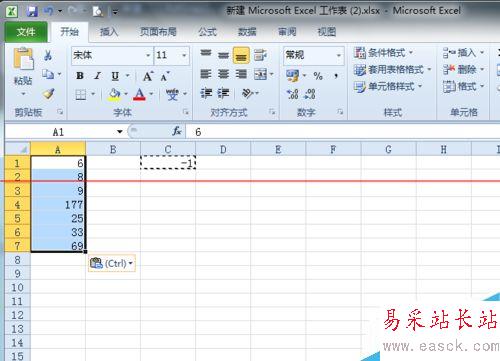
Task: Apply red font color A
Action: [x=139, y=95]
